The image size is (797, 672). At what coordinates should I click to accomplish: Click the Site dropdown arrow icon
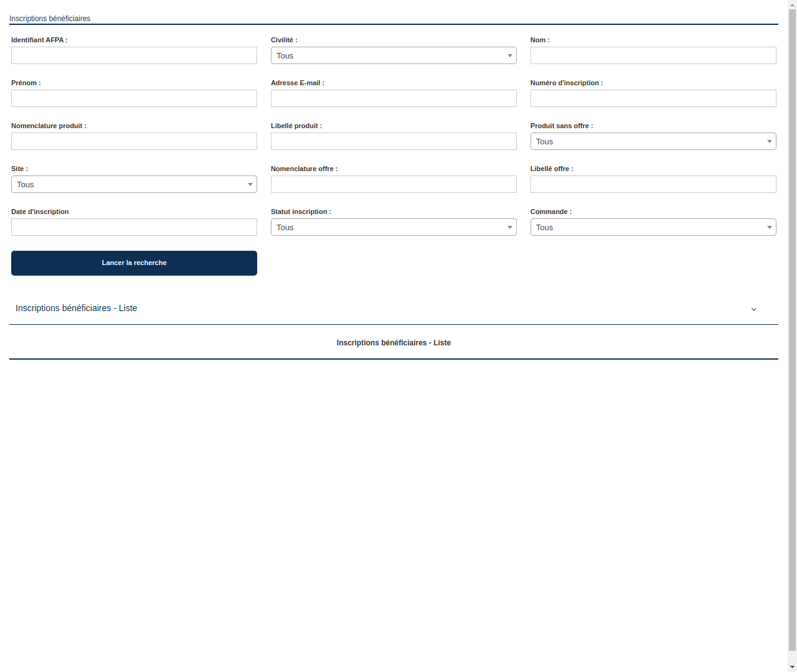pyautogui.click(x=250, y=184)
